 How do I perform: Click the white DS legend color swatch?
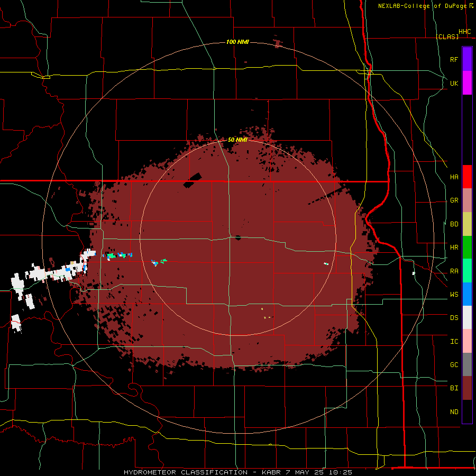467,317
